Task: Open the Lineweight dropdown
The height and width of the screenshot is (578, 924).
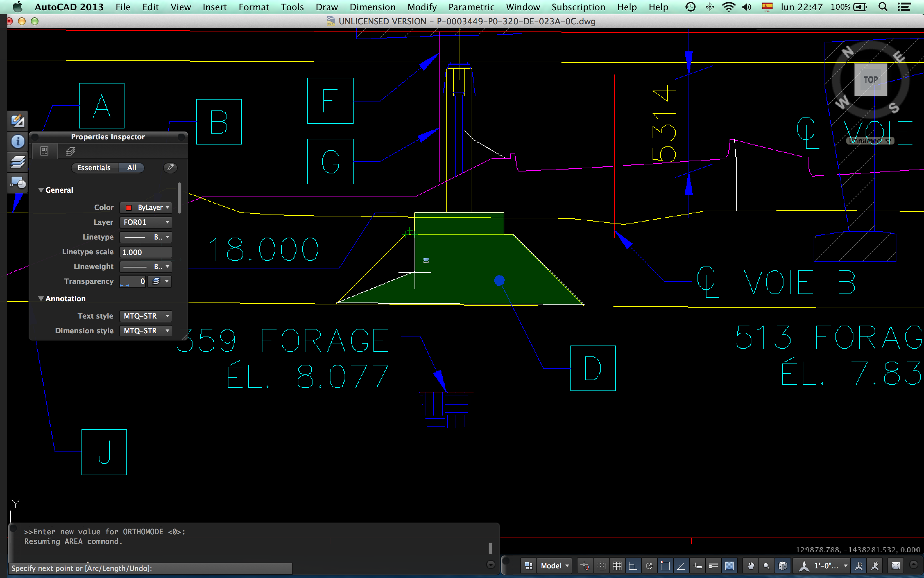Action: tap(146, 267)
